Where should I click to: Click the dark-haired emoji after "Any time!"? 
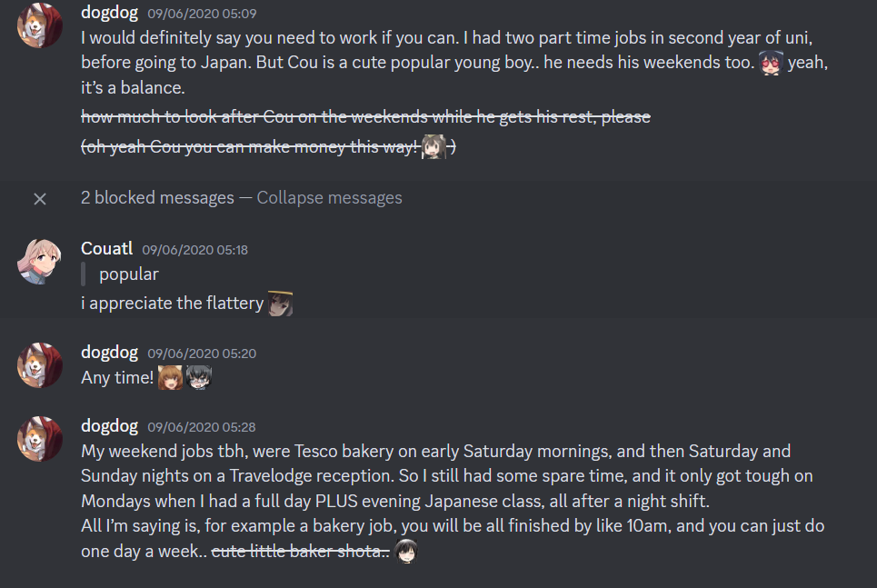(198, 377)
